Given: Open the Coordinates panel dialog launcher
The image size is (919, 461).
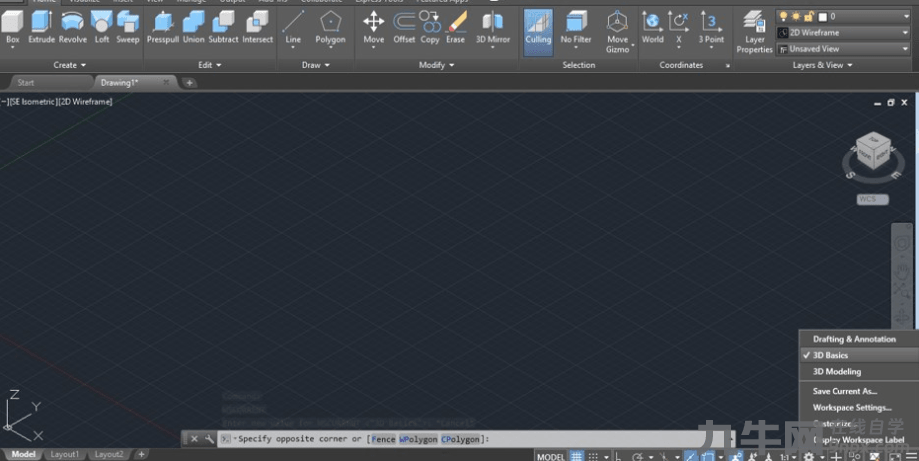Looking at the screenshot, I should coord(728,66).
